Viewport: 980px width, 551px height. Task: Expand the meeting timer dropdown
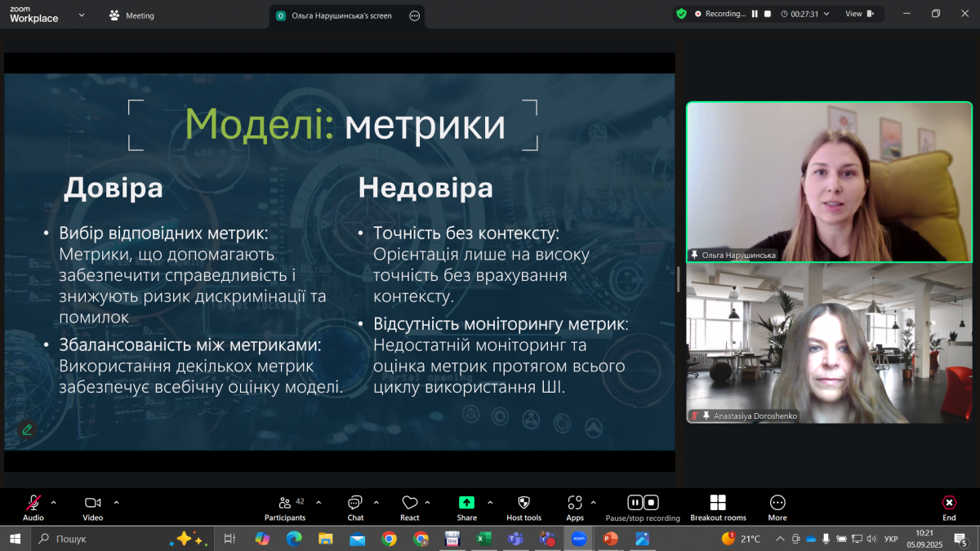pos(827,14)
